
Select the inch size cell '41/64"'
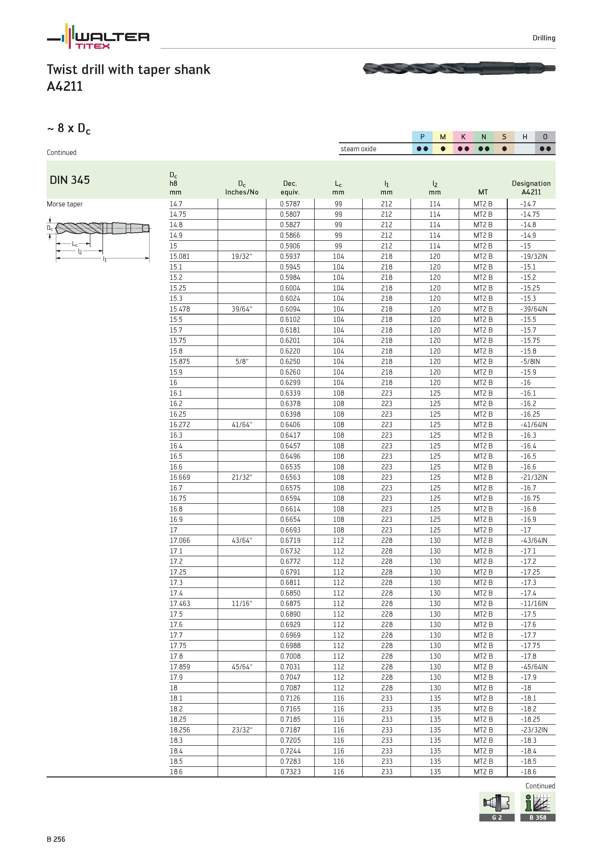coord(242,425)
